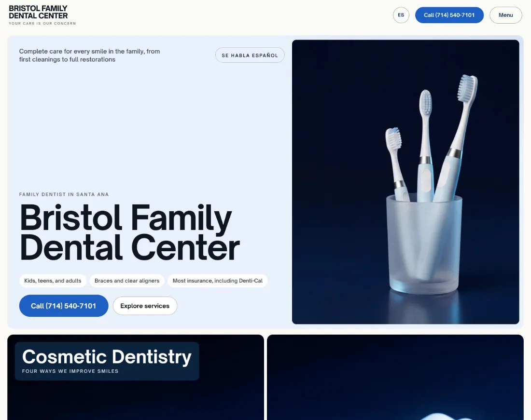Viewport: 531px width, 420px height.
Task: Click the header Call (714) 540-7101 button
Action: (x=449, y=15)
